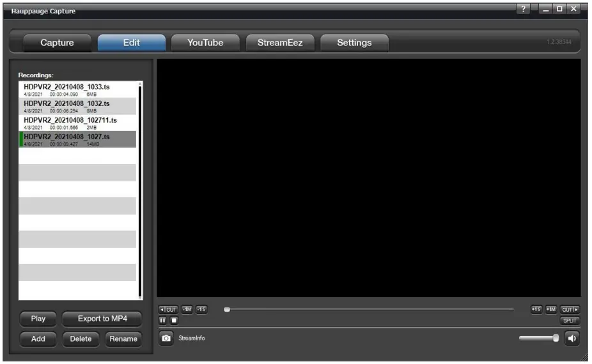Click the black video preview area
The height and width of the screenshot is (364, 592).
(x=369, y=178)
